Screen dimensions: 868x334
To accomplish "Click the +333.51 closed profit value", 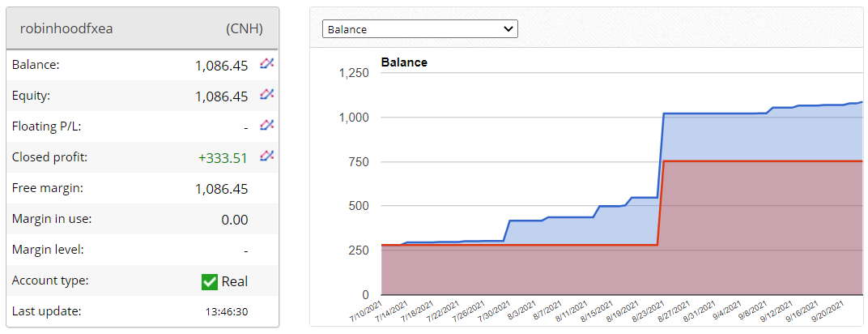I will [223, 158].
